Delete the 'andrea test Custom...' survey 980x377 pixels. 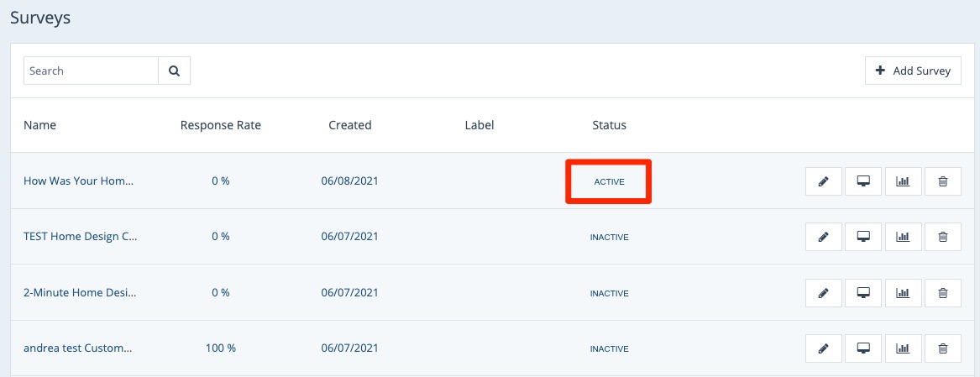[x=943, y=348]
